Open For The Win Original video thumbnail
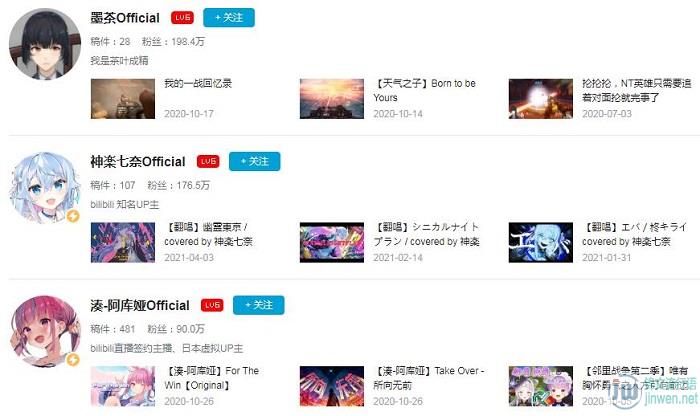Viewport: 700px width, 416px height. point(123,386)
